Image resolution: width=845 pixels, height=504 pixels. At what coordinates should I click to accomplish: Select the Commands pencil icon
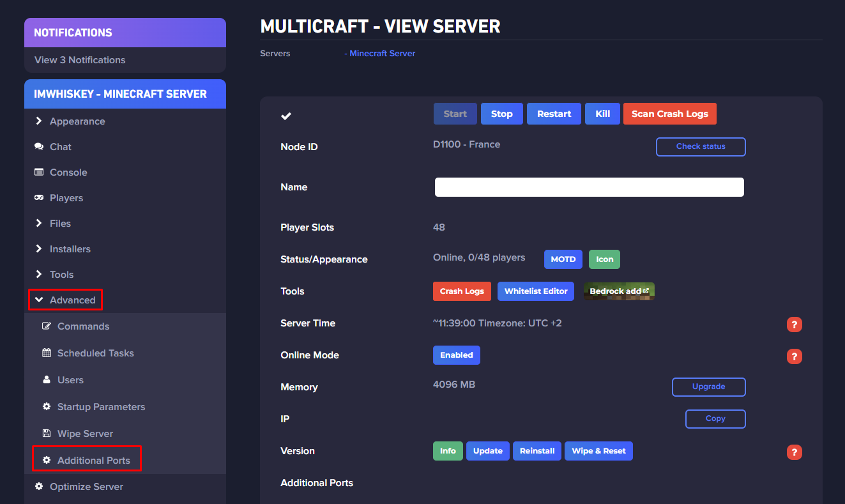pos(48,326)
